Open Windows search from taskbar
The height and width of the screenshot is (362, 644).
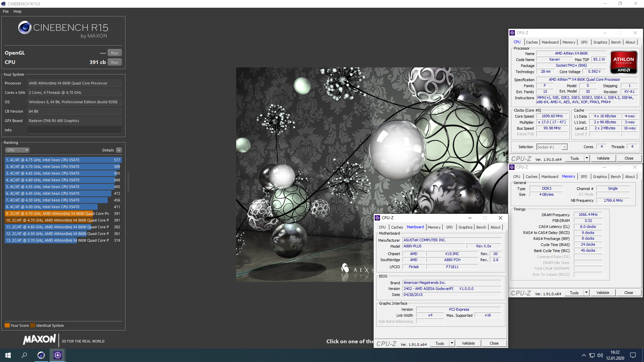(24, 355)
